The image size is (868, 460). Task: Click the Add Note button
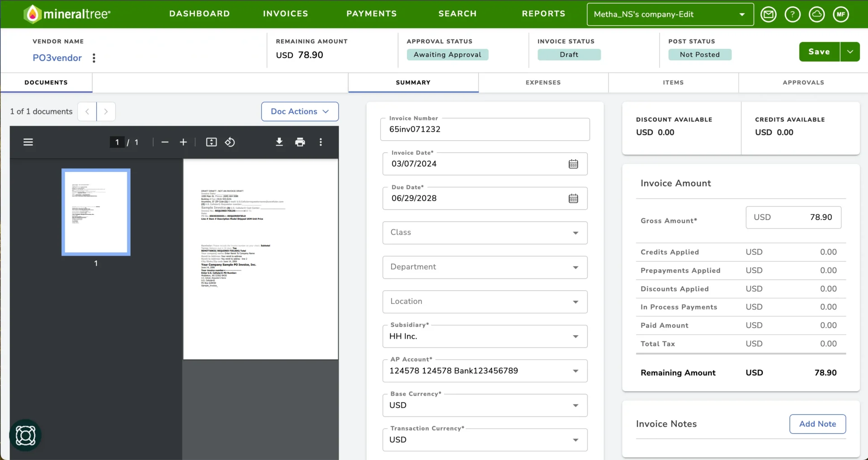(817, 424)
